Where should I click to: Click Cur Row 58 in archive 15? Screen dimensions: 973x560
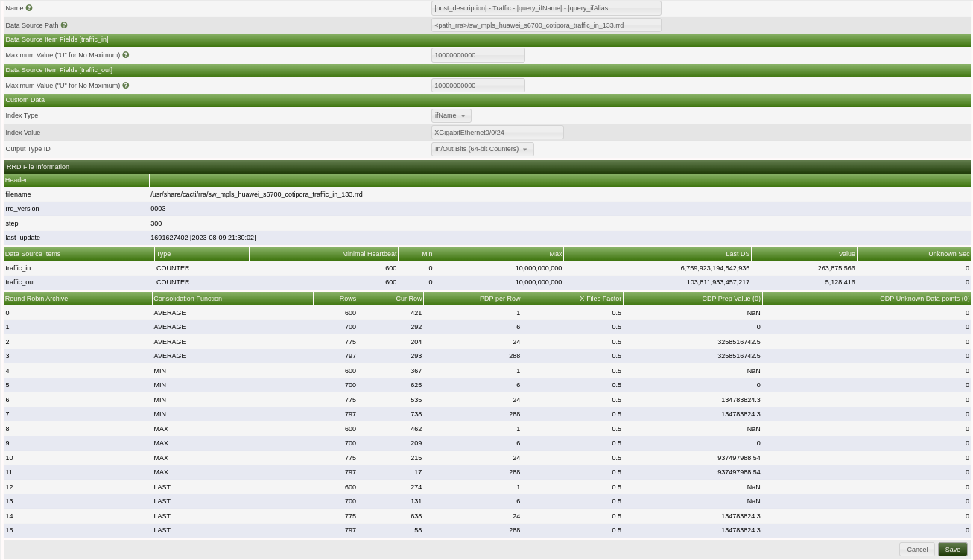coord(418,530)
